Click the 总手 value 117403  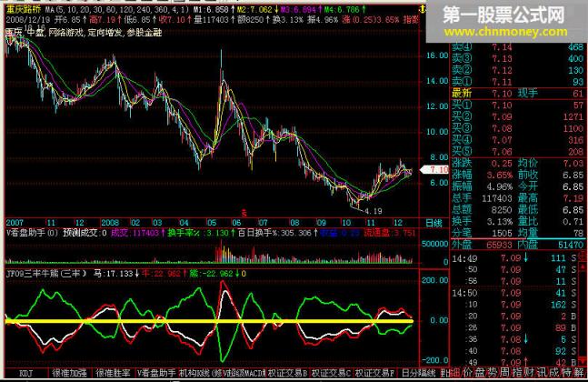pos(497,198)
